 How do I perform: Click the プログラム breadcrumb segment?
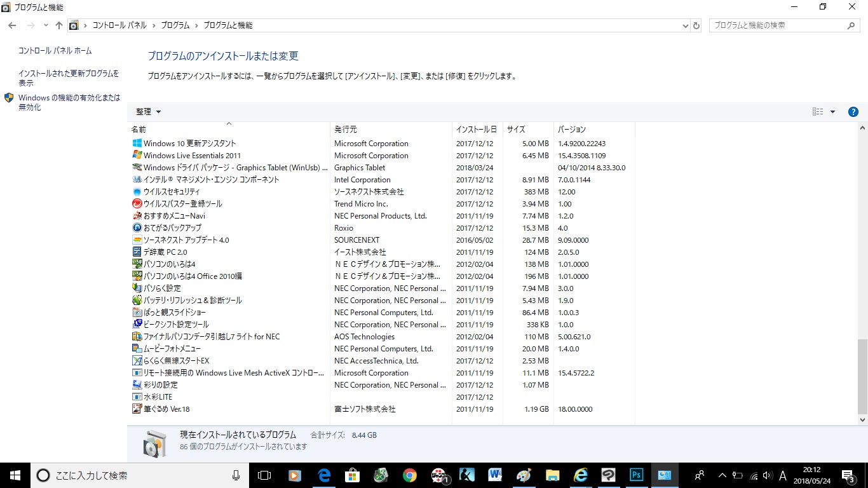coord(175,25)
